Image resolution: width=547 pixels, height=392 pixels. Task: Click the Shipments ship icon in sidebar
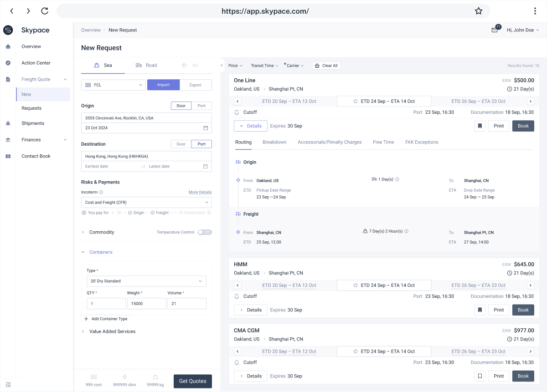(x=8, y=123)
